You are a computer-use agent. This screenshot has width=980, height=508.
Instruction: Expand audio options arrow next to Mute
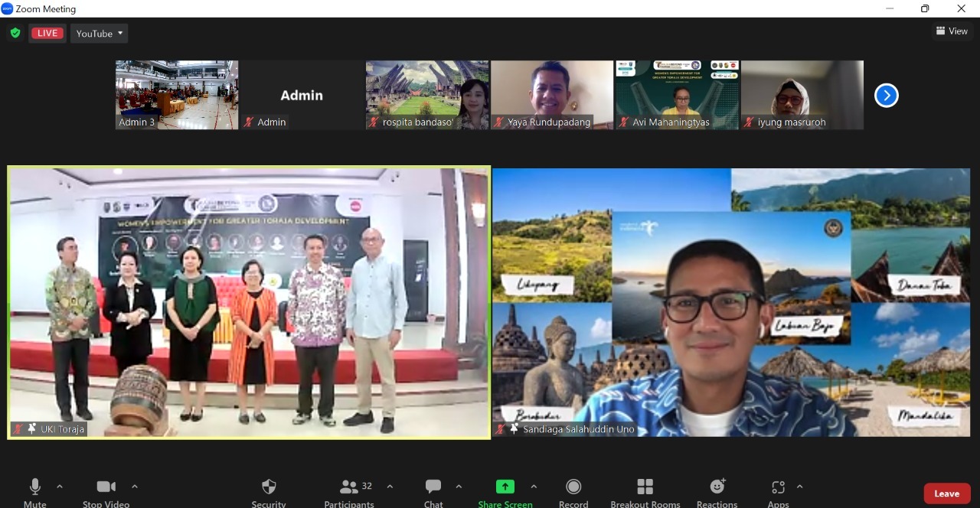60,487
